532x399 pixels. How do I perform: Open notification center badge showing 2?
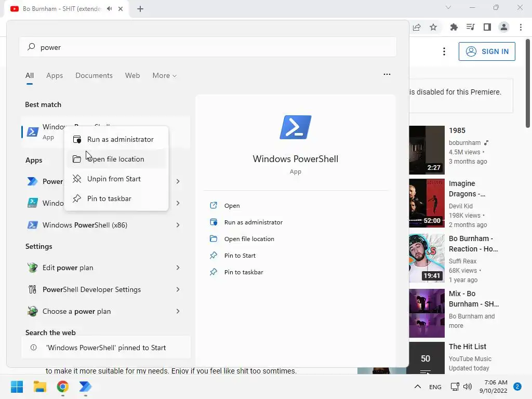pyautogui.click(x=517, y=387)
